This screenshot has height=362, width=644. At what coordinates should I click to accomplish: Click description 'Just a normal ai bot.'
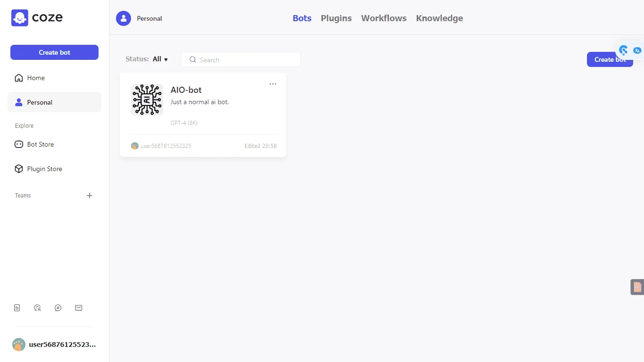[x=200, y=102]
